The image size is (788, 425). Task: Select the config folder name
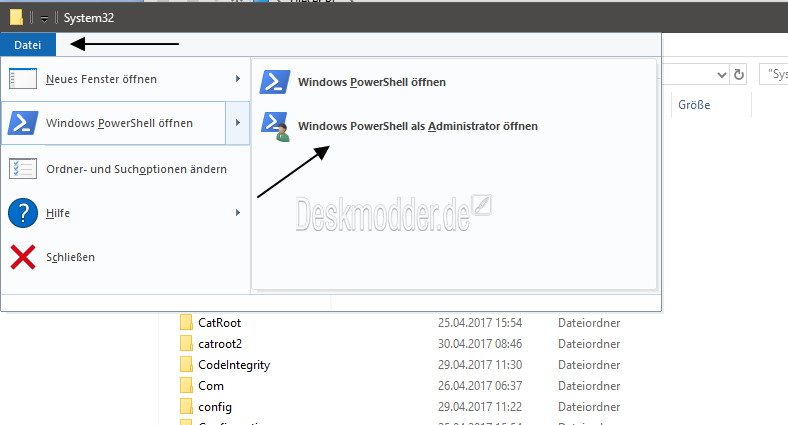pos(215,407)
